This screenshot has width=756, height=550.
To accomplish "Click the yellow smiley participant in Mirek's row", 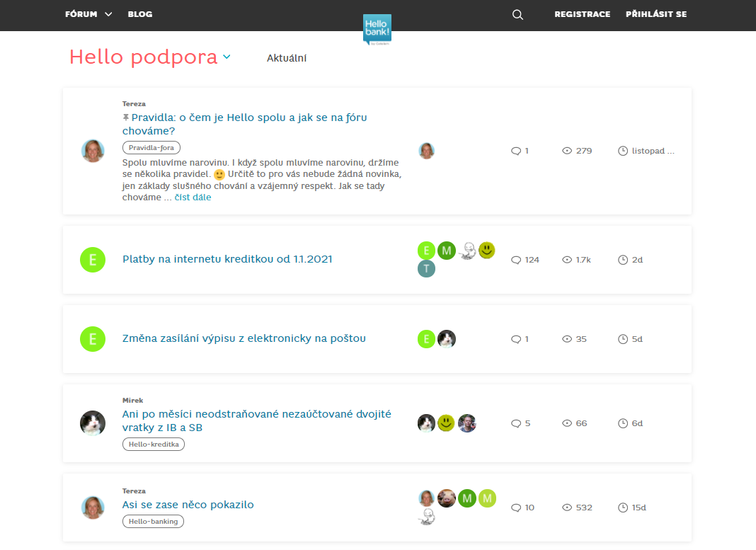I will pyautogui.click(x=447, y=423).
